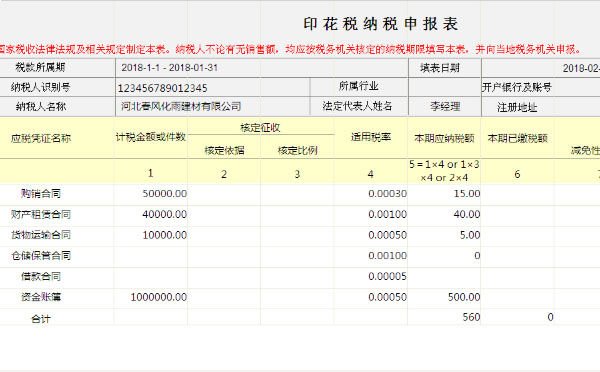Click the 15.00 tax payable cell
This screenshot has width=600, height=372.
(444, 194)
